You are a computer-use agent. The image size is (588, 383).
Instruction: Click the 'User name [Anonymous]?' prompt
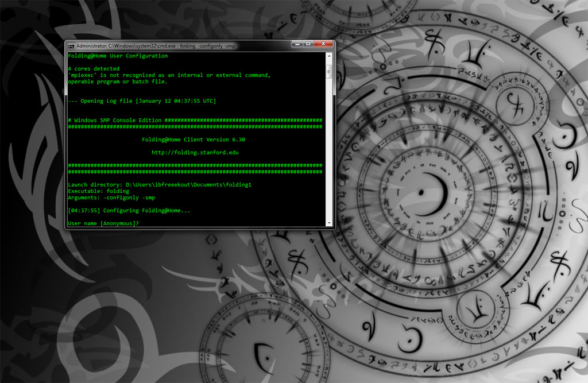point(103,223)
